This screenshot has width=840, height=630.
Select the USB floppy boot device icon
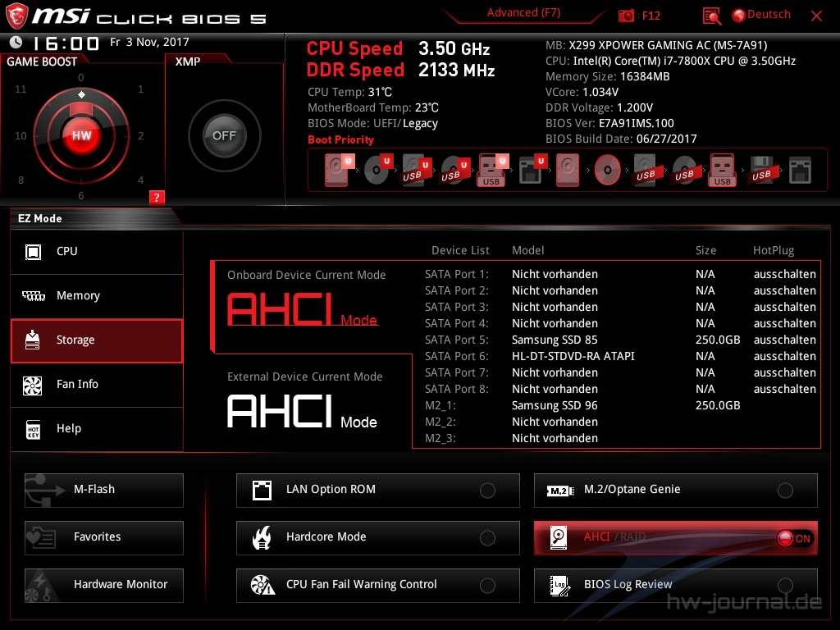[761, 171]
